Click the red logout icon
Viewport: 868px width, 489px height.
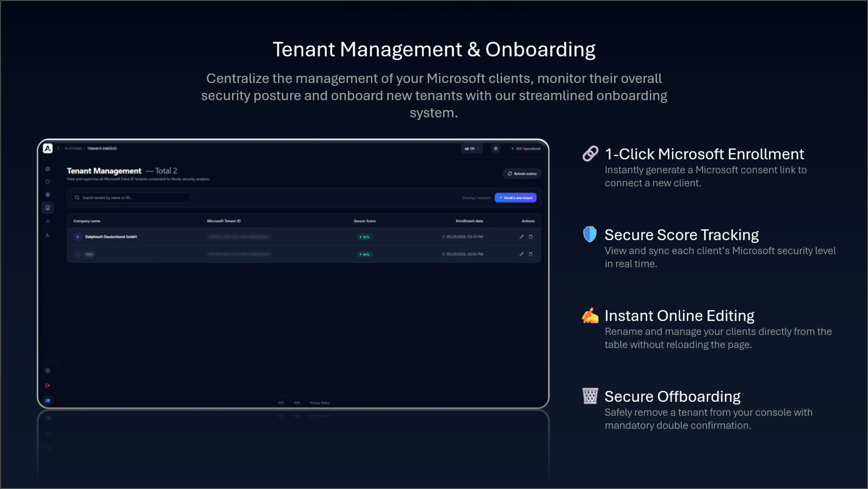pos(48,385)
